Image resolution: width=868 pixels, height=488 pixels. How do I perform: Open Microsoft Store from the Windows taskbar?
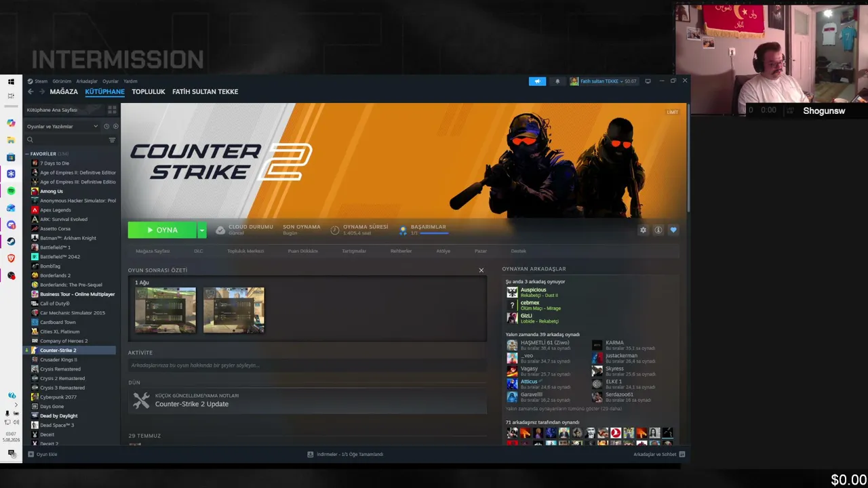(11, 157)
